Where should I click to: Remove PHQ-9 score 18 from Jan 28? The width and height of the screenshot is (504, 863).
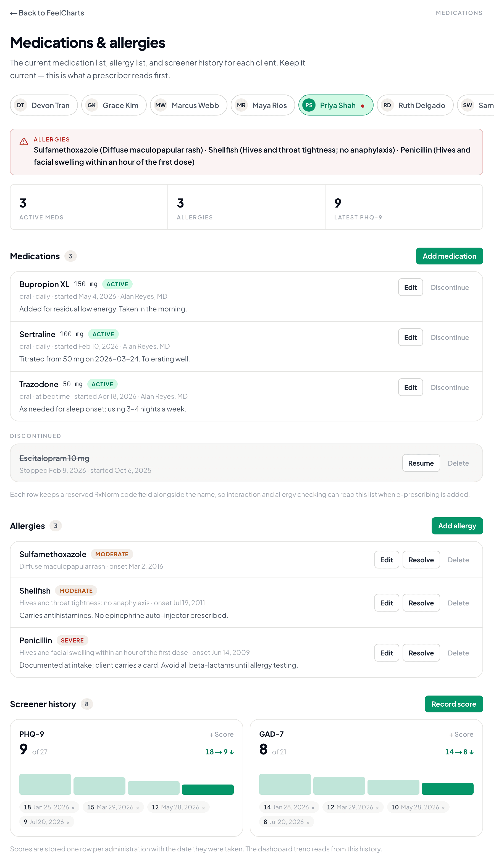73,808
